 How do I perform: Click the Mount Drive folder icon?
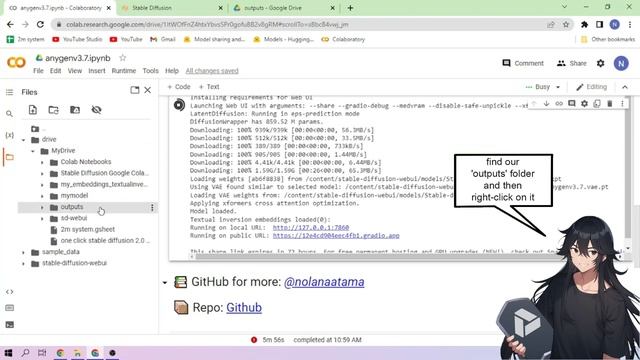[75, 110]
